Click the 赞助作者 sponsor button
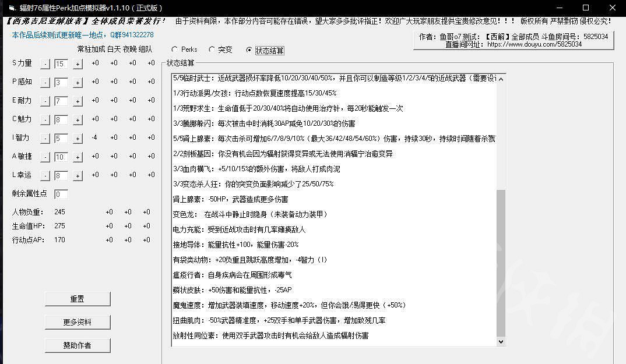 78,345
